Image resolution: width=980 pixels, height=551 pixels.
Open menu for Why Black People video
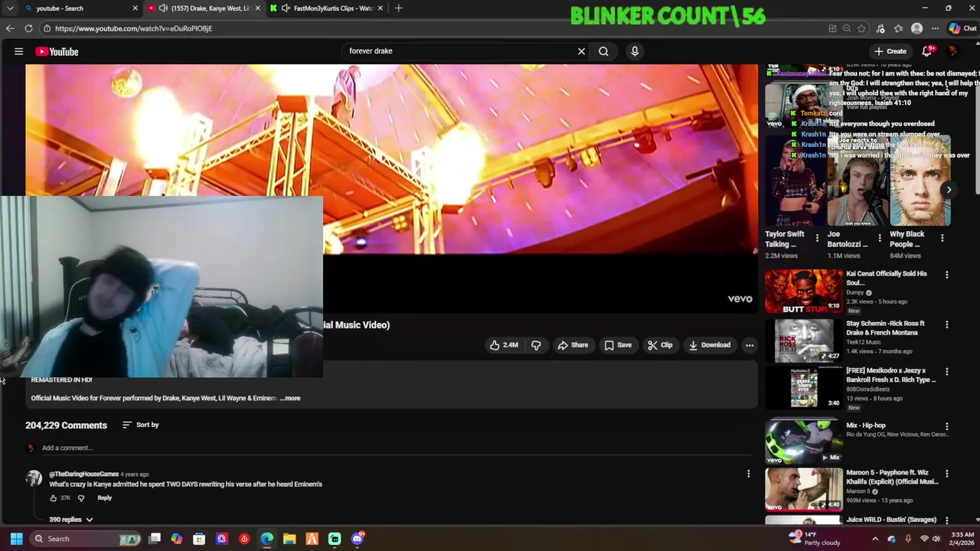(942, 238)
